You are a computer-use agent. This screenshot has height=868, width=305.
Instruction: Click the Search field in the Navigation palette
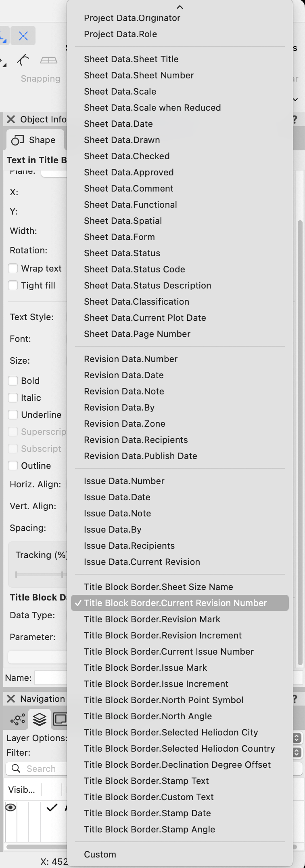(x=40, y=768)
